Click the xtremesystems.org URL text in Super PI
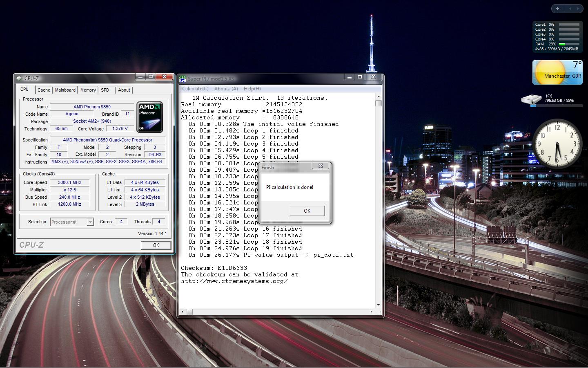Image resolution: width=588 pixels, height=368 pixels. 234,281
